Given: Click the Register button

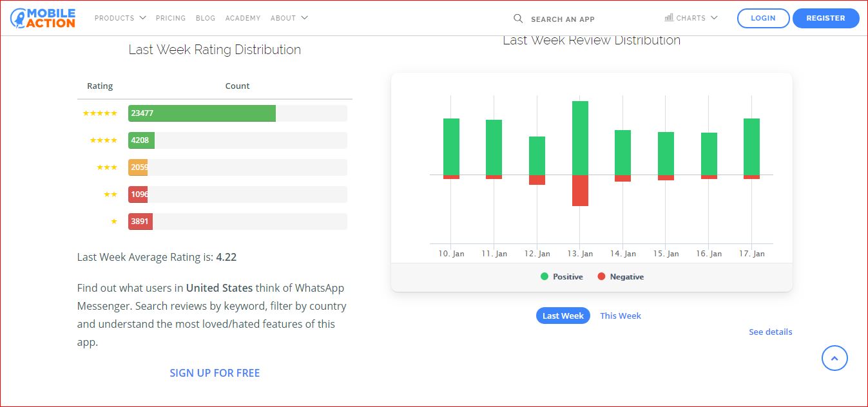Looking at the screenshot, I should click(x=825, y=18).
